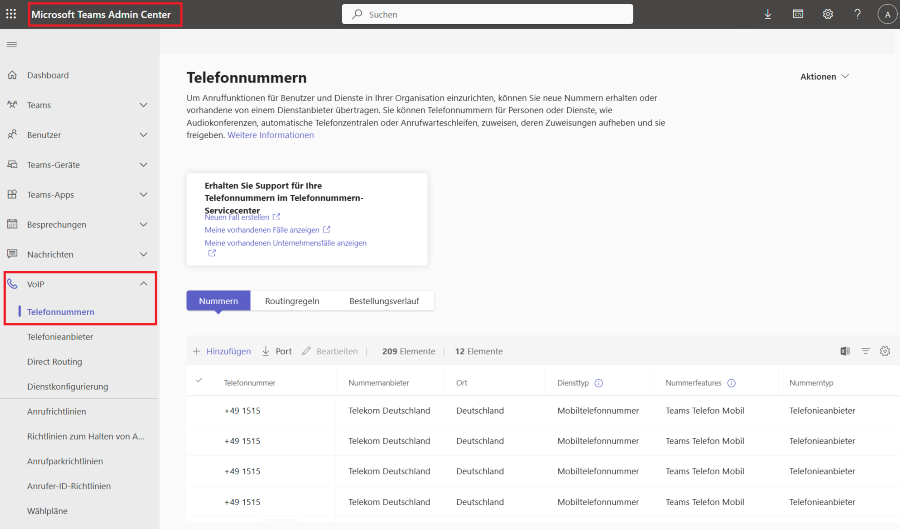900x529 pixels.
Task: Collapse the sidebar with hamburger icon
Action: click(x=11, y=44)
